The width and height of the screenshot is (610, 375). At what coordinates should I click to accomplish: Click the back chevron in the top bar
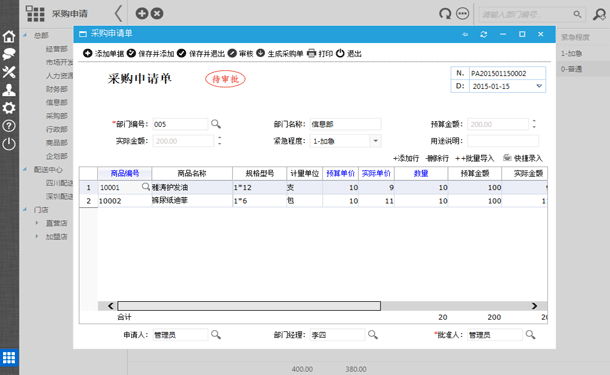click(x=119, y=14)
